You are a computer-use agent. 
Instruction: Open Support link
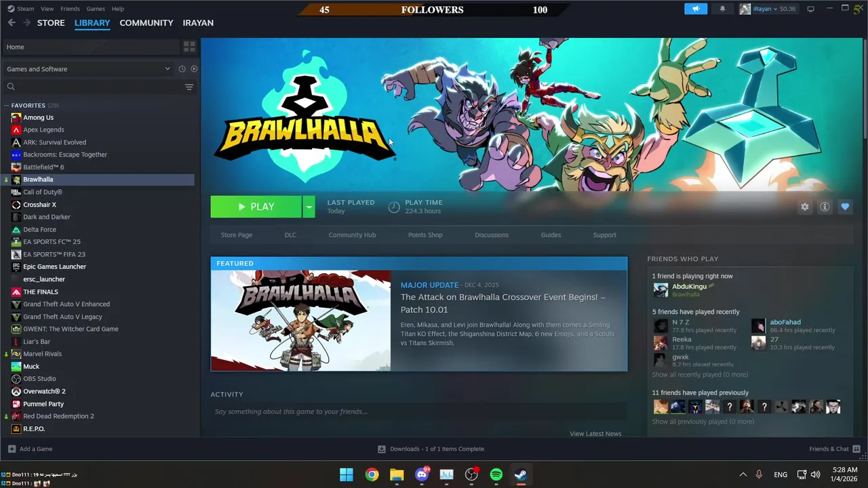[x=604, y=235]
